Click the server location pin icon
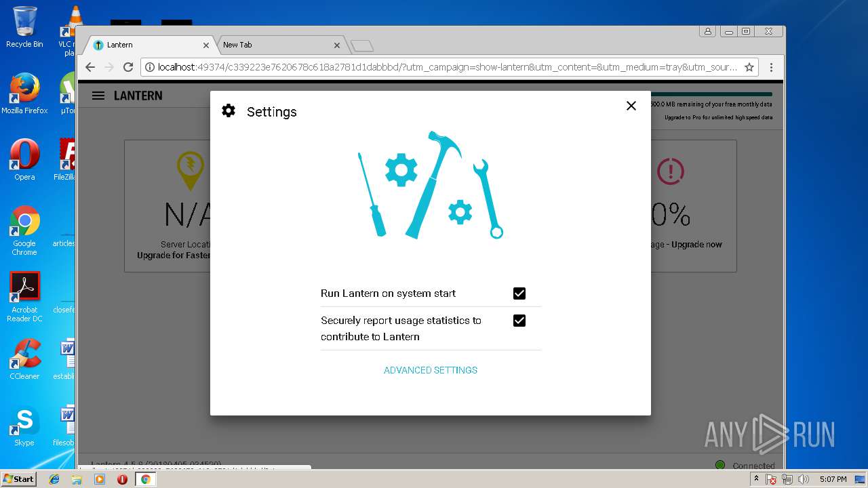Image resolution: width=868 pixels, height=488 pixels. click(x=191, y=171)
